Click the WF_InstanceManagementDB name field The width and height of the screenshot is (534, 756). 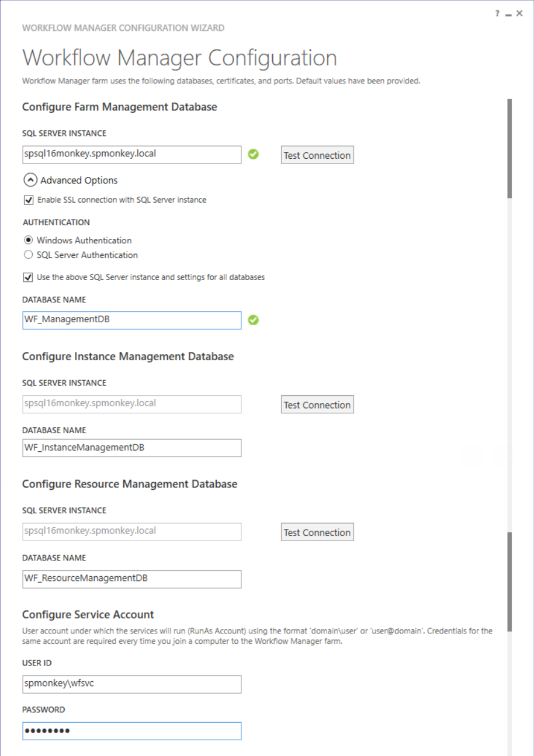click(x=131, y=448)
